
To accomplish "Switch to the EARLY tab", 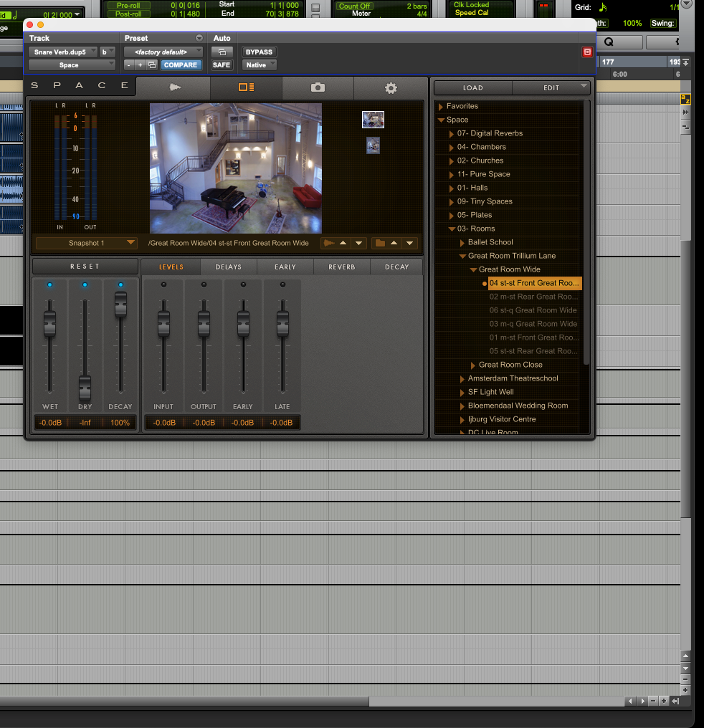I will click(285, 267).
